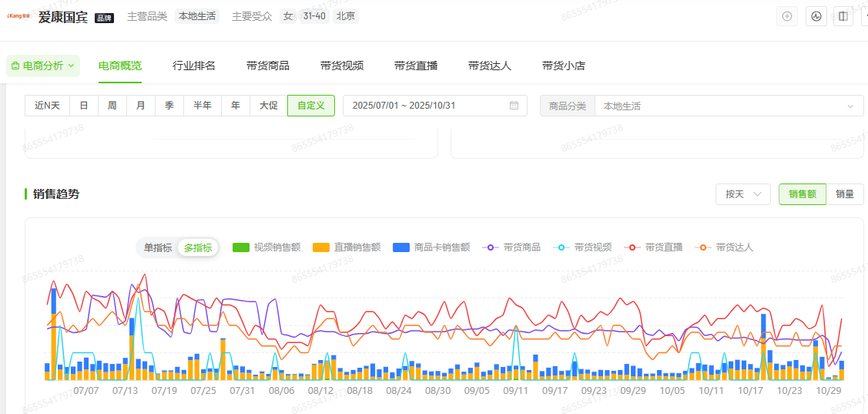This screenshot has height=414, width=868.
Task: Open the 按天 granularity dropdown
Action: coord(742,194)
